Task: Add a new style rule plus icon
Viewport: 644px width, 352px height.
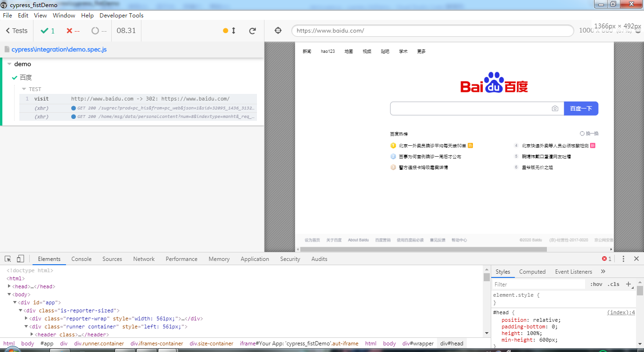Action: point(628,284)
